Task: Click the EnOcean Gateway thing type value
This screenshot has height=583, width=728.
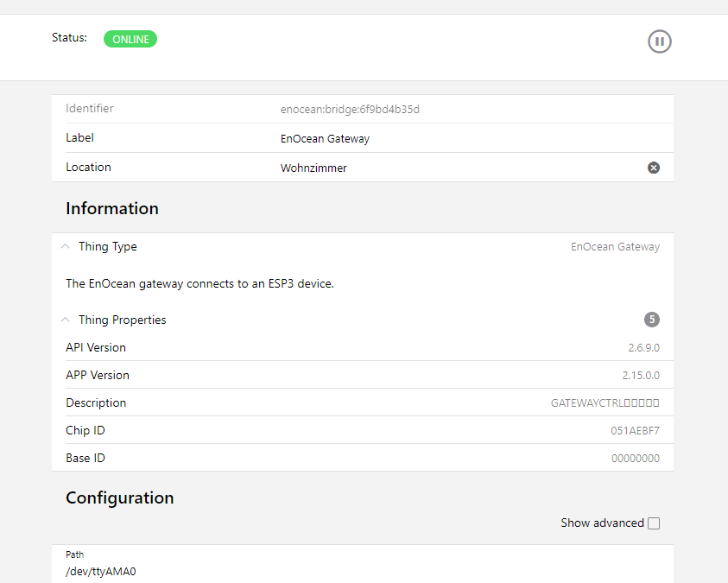Action: (x=615, y=247)
